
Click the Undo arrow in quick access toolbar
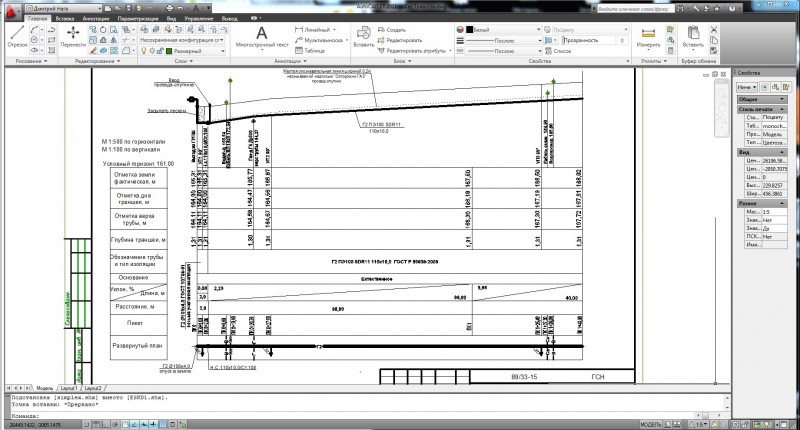180,9
